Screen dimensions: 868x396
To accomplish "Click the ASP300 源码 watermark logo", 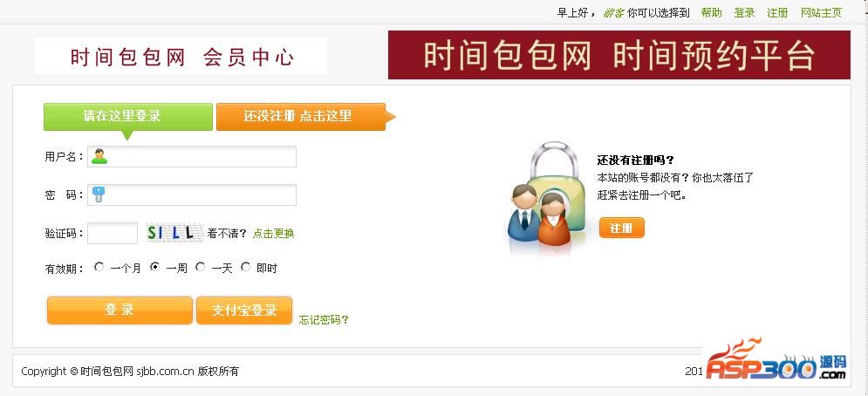I will click(776, 360).
